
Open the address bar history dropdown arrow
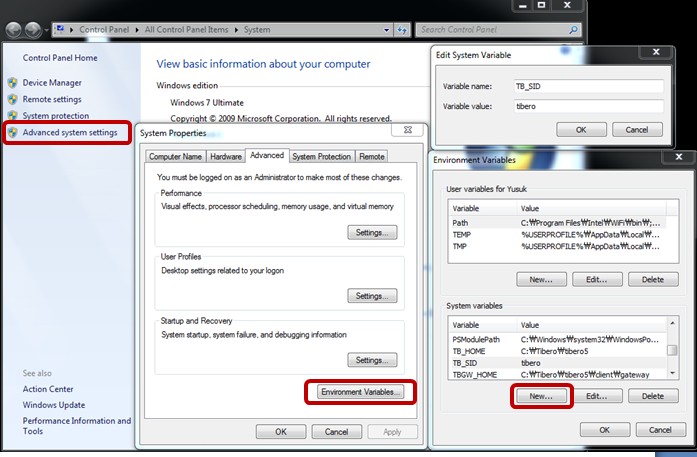pyautogui.click(x=386, y=30)
